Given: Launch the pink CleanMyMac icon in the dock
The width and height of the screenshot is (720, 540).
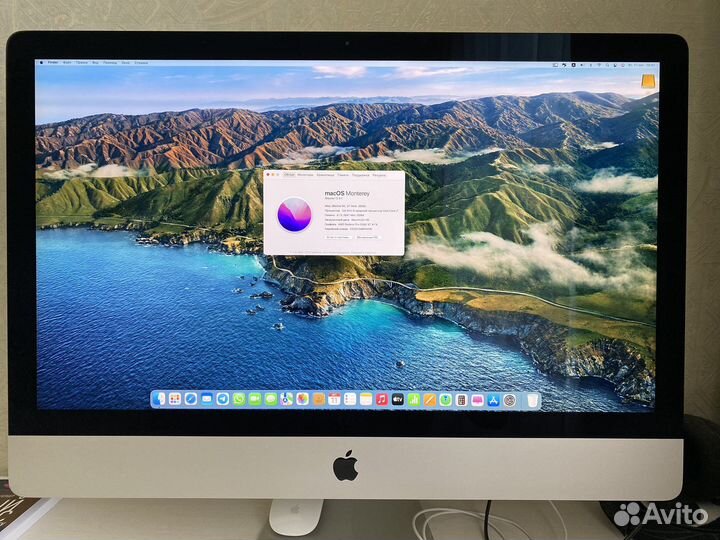Looking at the screenshot, I should pos(478,399).
